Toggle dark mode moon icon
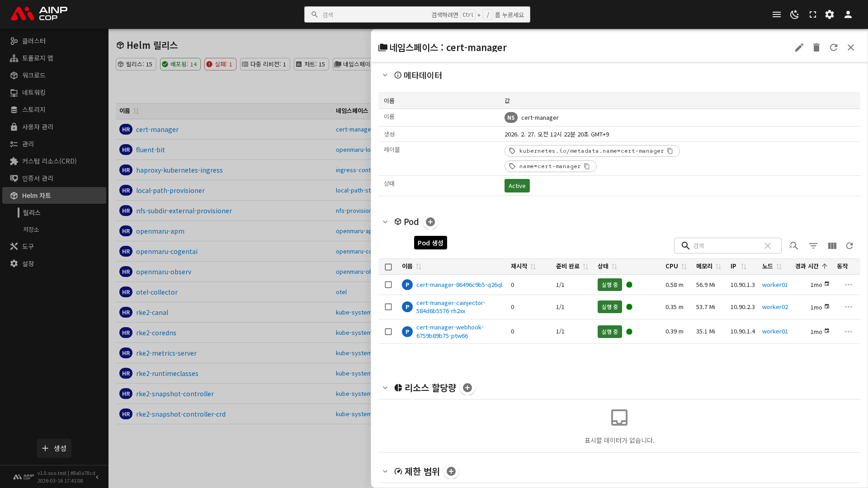The width and height of the screenshot is (868, 488). pyautogui.click(x=794, y=14)
